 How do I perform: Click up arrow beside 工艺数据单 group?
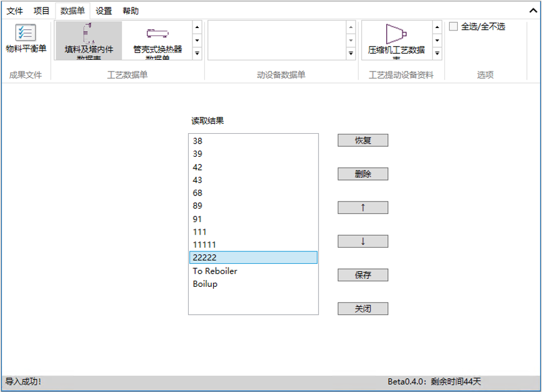point(197,27)
